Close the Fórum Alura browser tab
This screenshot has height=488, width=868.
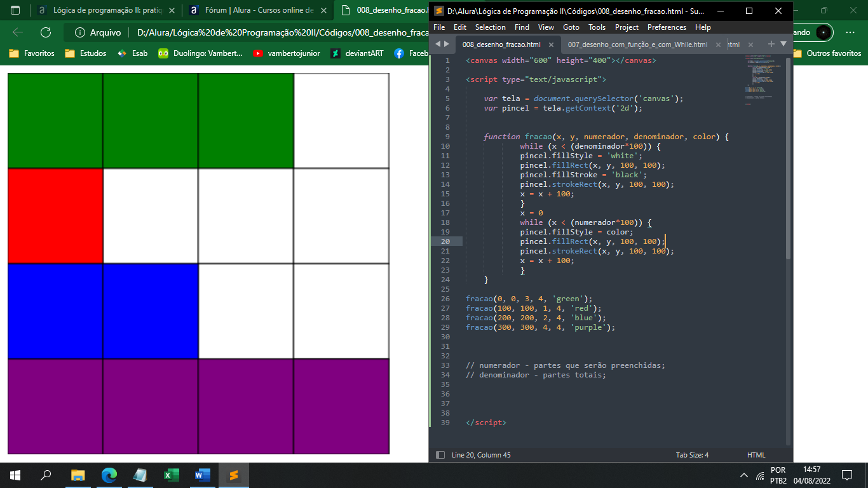(x=324, y=11)
